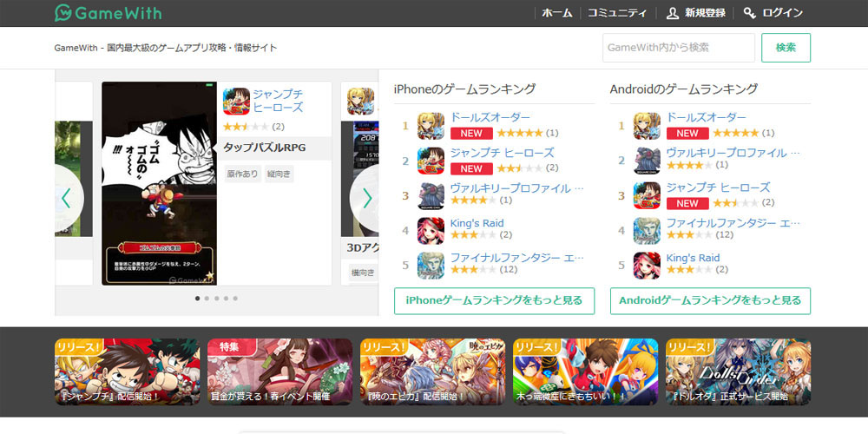Click ドールズオーダー icon in Android ranking

point(647,126)
